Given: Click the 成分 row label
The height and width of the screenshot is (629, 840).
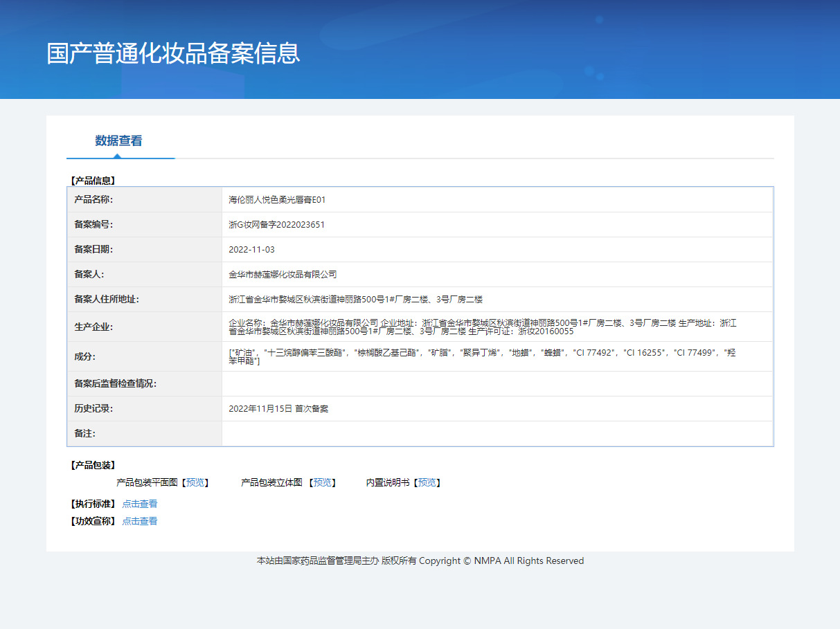Looking at the screenshot, I should [x=84, y=356].
